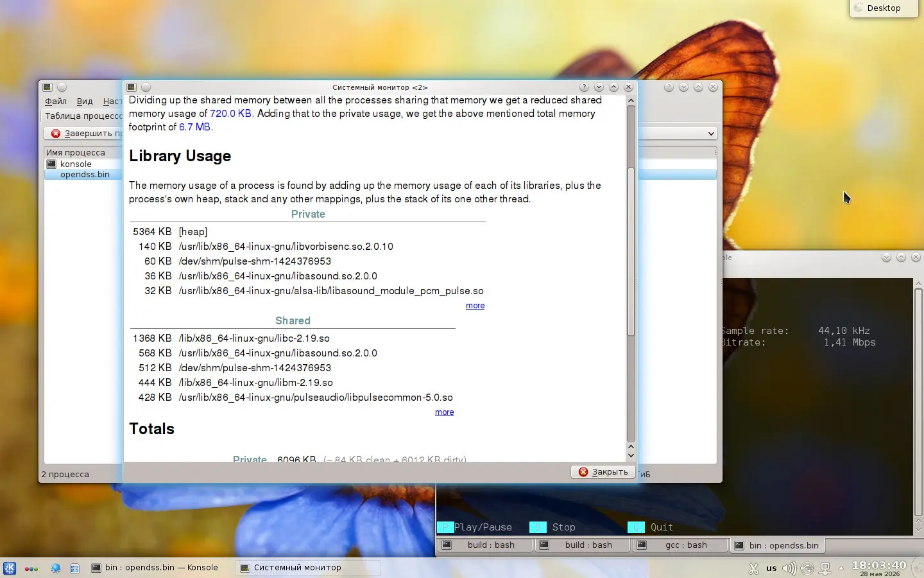
Task: Close the Konsole window
Action: point(916,258)
